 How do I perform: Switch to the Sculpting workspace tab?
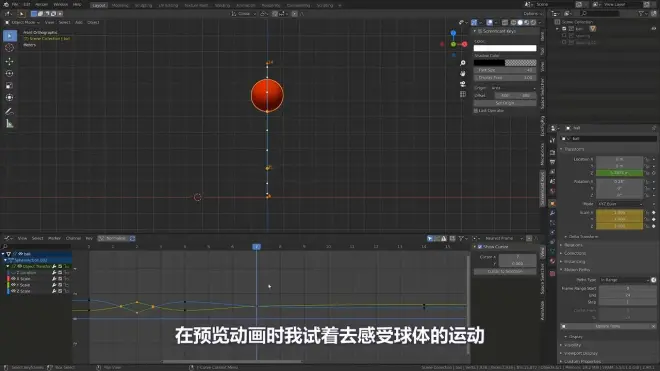click(x=143, y=5)
